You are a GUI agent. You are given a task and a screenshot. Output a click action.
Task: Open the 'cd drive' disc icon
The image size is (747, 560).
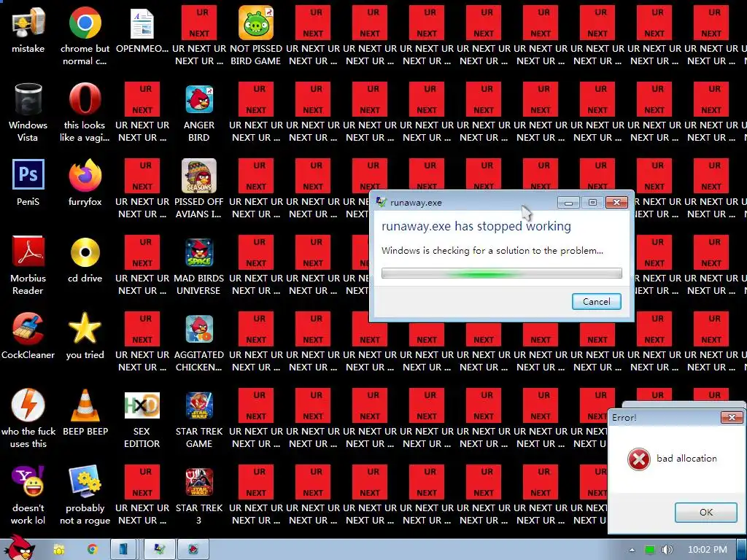85,252
